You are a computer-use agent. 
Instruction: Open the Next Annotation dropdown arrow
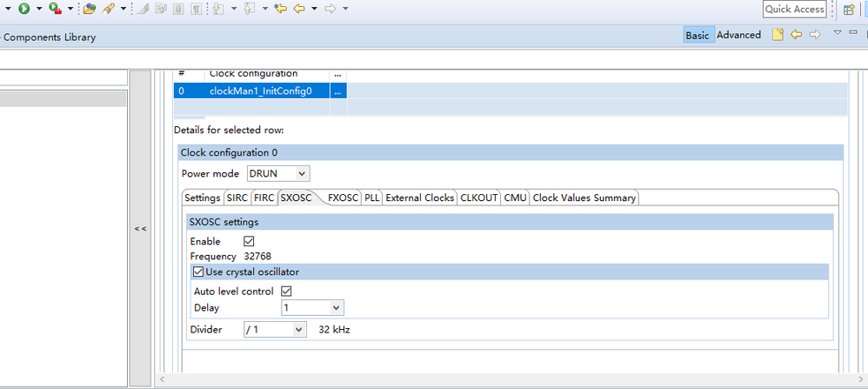point(234,9)
